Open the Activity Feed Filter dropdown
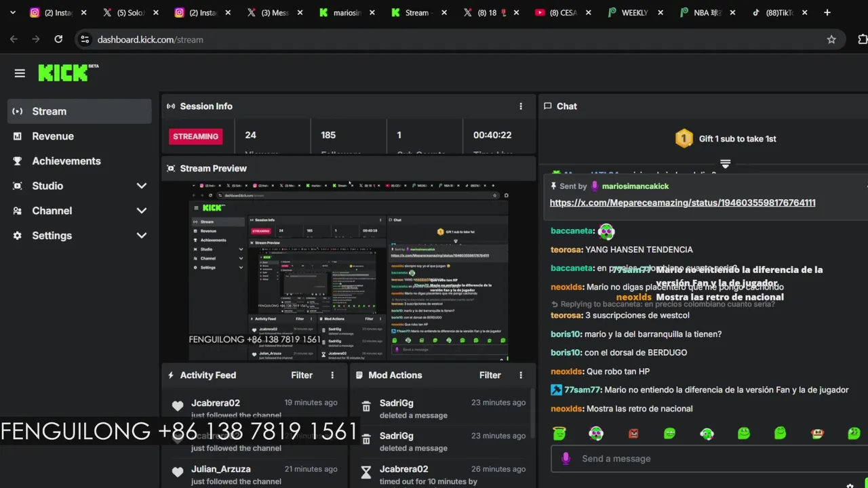868x488 pixels. click(302, 375)
